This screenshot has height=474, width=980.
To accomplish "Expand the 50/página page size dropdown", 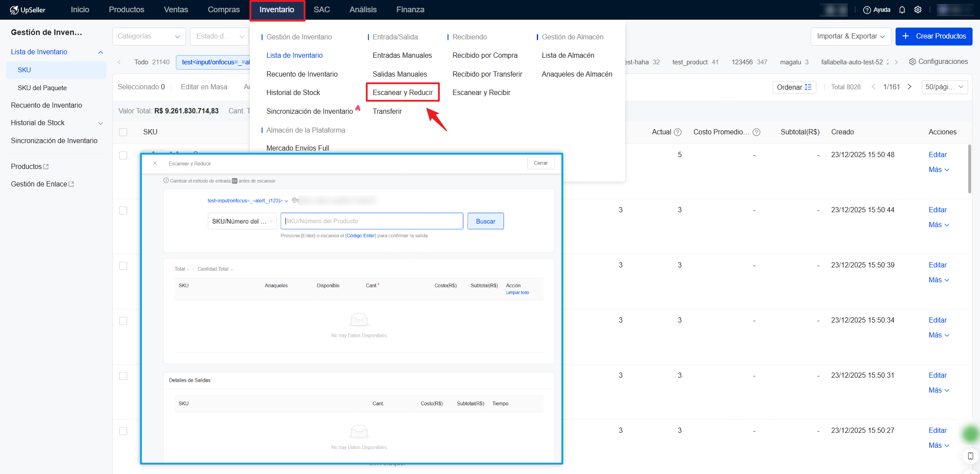I will point(944,87).
